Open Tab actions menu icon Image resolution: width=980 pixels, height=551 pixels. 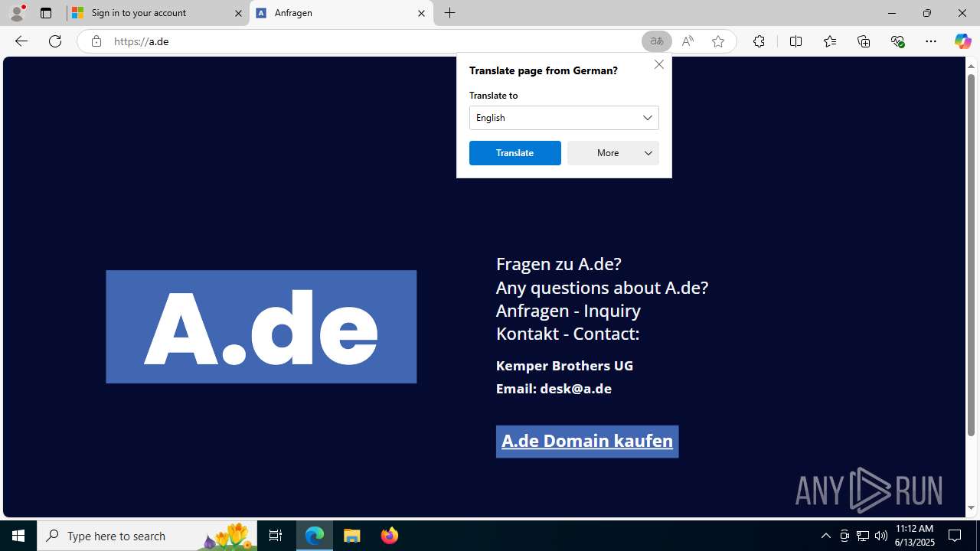(x=46, y=13)
